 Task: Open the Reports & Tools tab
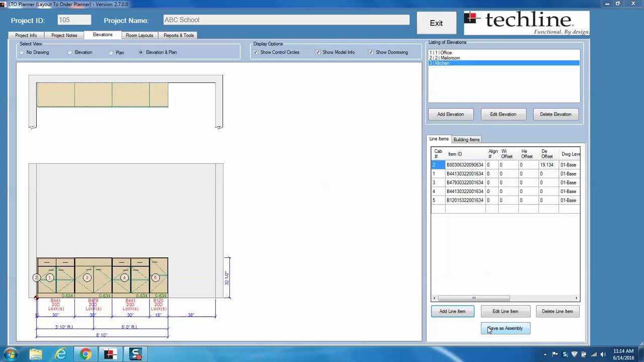(x=179, y=35)
